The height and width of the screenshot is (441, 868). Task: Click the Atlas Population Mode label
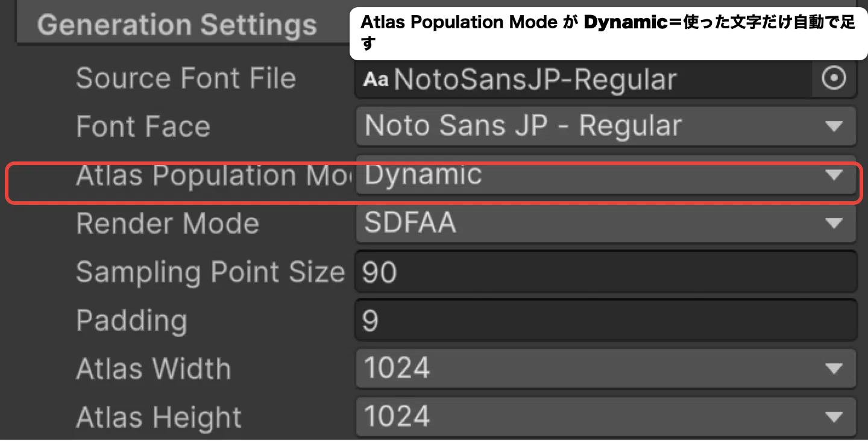pyautogui.click(x=213, y=175)
